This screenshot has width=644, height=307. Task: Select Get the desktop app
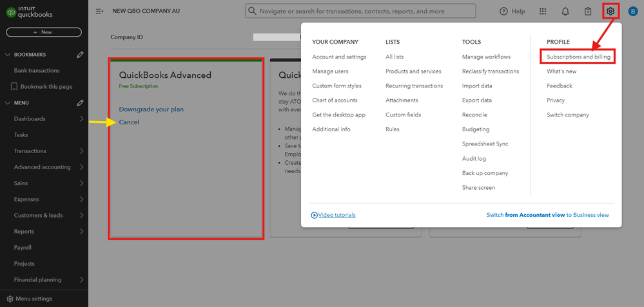click(x=339, y=115)
